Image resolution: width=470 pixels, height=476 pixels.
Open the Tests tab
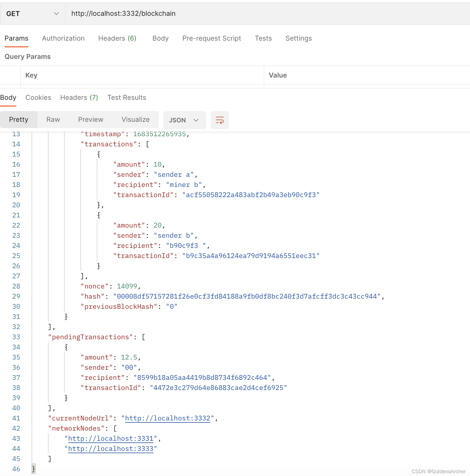(263, 38)
